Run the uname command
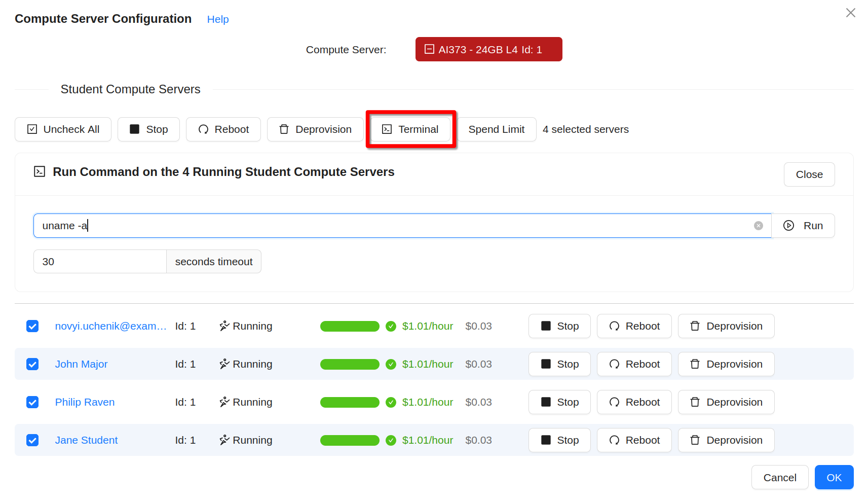 [x=803, y=226]
